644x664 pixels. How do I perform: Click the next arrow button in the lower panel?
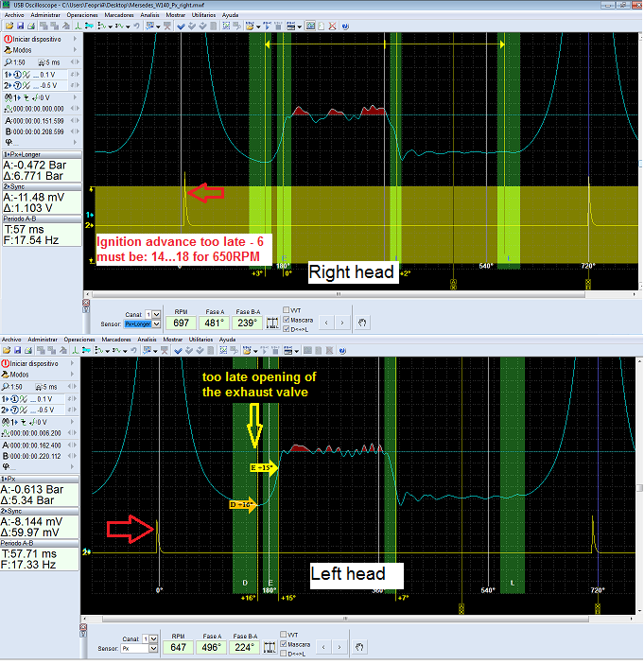pos(339,648)
